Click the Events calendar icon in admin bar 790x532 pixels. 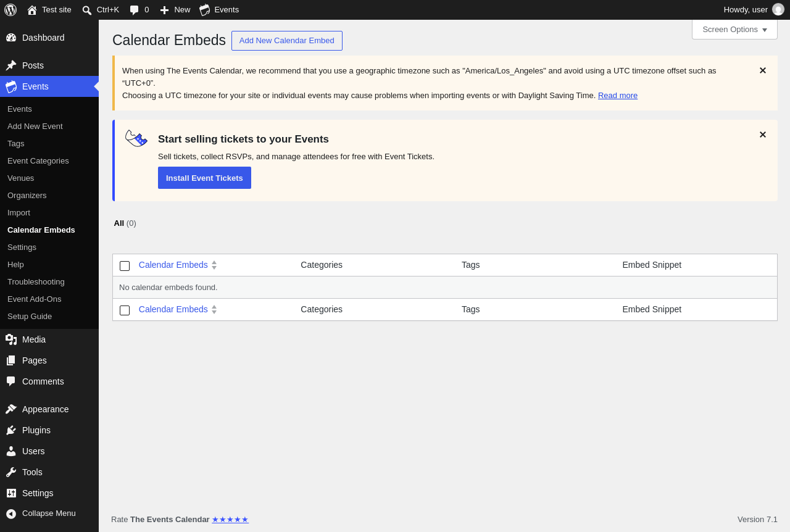point(204,10)
